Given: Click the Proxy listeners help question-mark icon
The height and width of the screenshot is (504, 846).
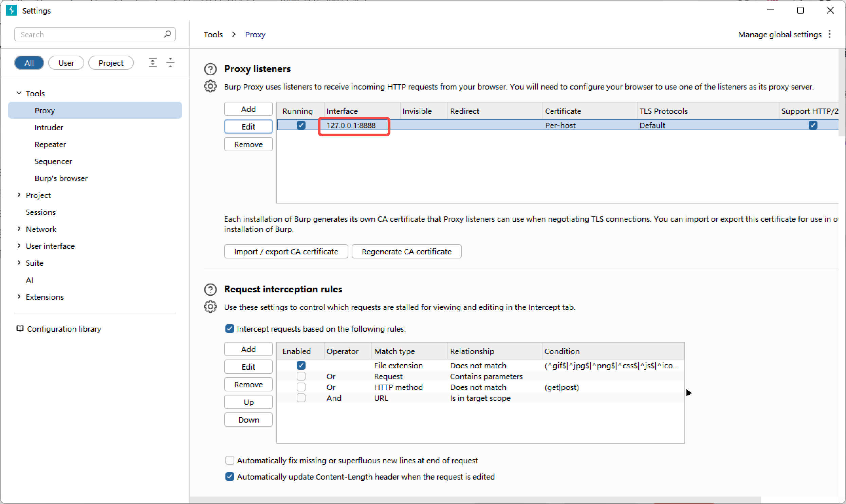Looking at the screenshot, I should [x=210, y=69].
